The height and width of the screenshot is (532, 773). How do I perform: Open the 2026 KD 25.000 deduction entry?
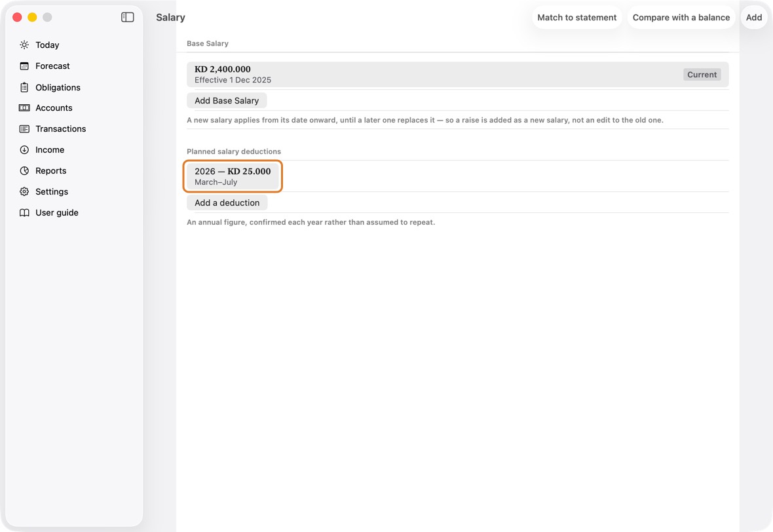click(233, 176)
